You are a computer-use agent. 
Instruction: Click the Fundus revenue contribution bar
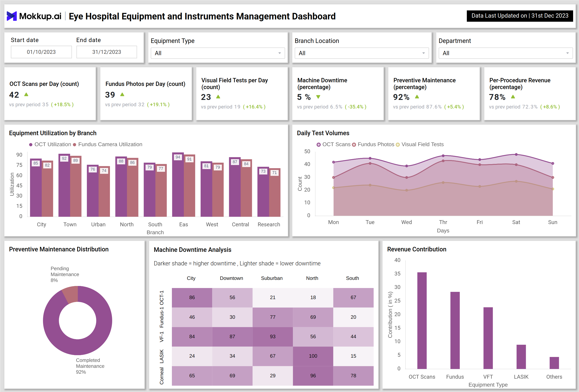(455, 330)
